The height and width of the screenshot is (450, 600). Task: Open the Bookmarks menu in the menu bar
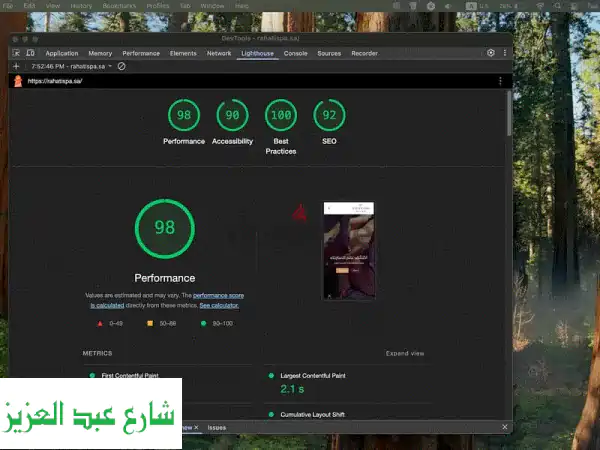tap(119, 6)
